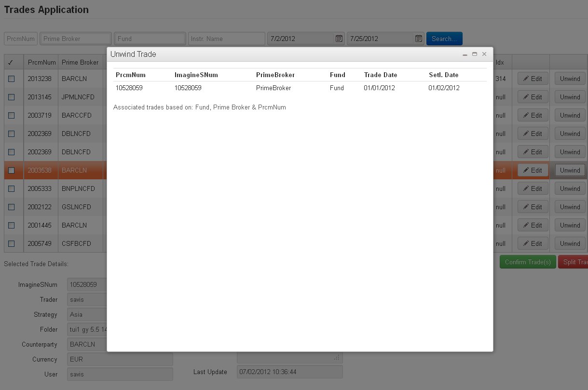Unwind trade in row 2002122
Image resolution: width=588 pixels, height=390 pixels.
click(570, 207)
